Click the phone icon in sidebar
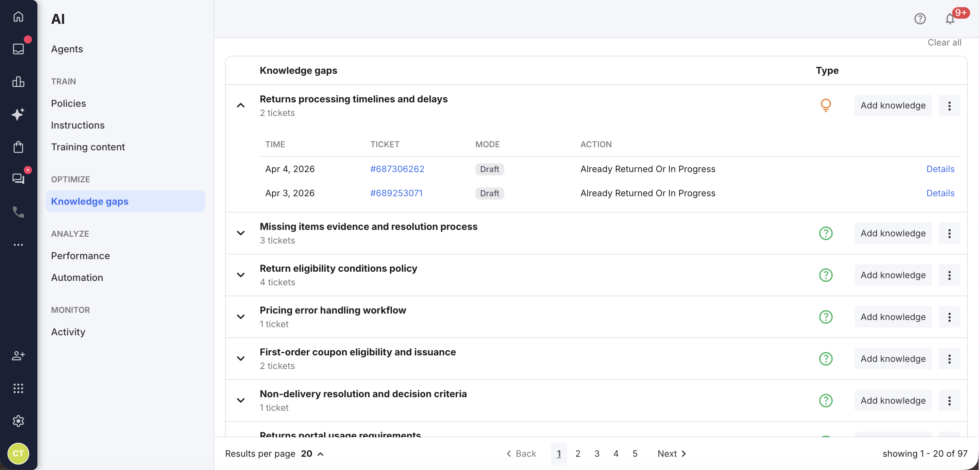Screen dimensions: 980x470 (18, 212)
